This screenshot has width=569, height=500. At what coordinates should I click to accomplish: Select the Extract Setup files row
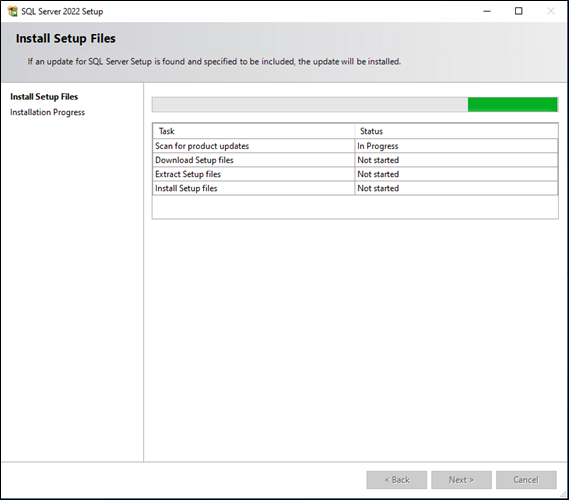(355, 174)
